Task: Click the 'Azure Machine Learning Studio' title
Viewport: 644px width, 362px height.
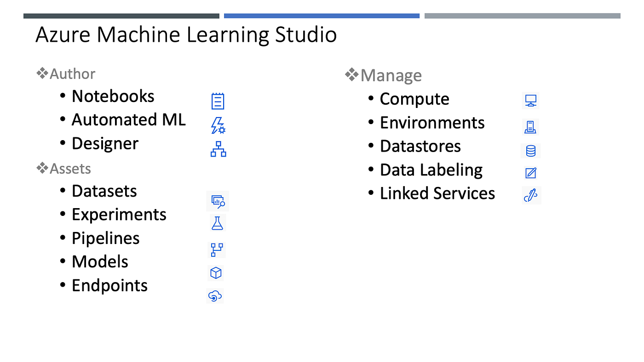Action: coord(186,35)
